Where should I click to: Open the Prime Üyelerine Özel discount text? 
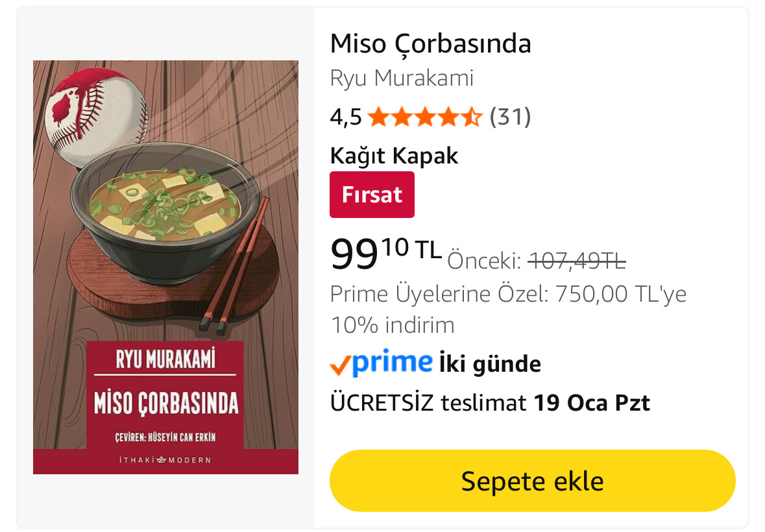click(x=508, y=309)
